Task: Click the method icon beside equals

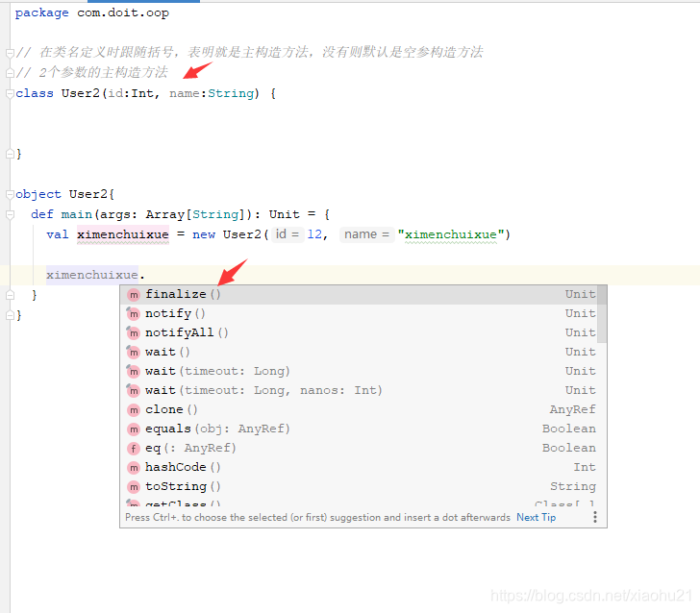Action: pyautogui.click(x=134, y=429)
